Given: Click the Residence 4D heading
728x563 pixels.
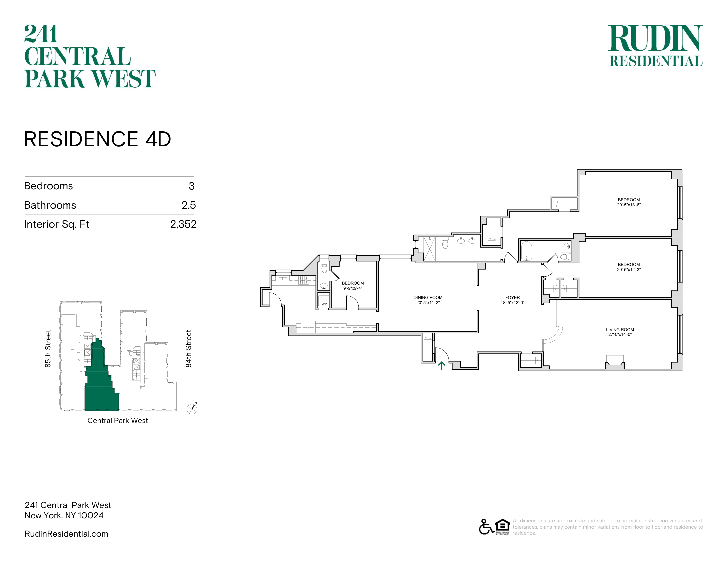Looking at the screenshot, I should click(97, 139).
